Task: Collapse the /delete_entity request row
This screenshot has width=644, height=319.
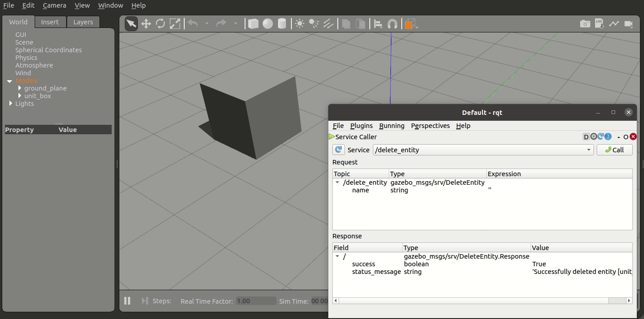Action: [337, 182]
